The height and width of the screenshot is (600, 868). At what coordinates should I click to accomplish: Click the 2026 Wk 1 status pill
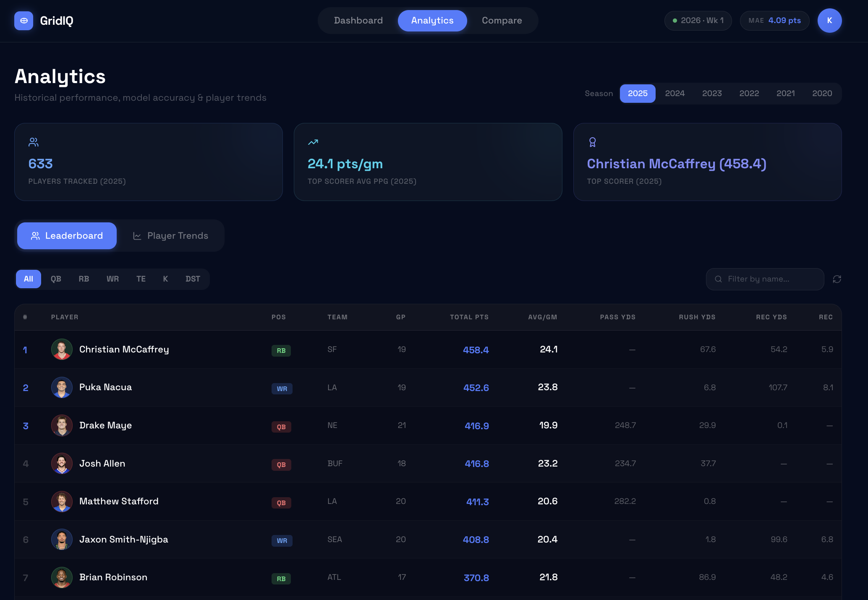(x=698, y=21)
